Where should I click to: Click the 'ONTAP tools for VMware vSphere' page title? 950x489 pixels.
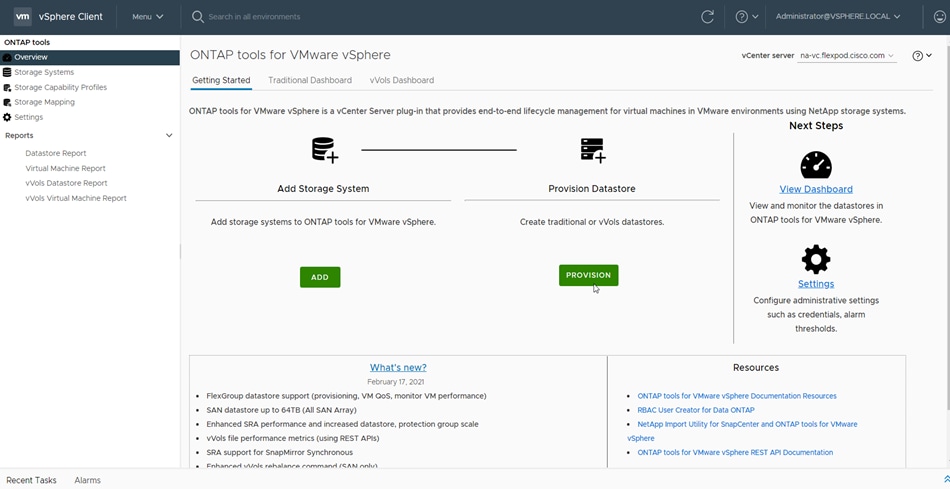[x=290, y=55]
